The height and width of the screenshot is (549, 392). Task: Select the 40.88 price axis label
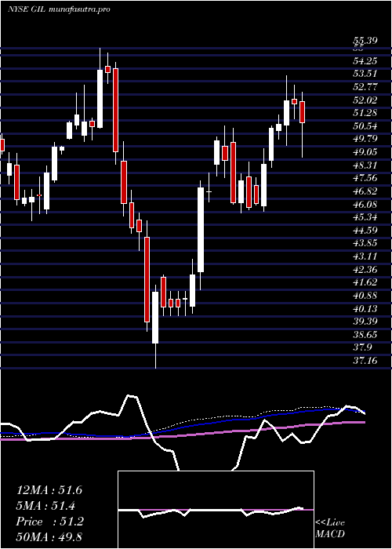365,296
